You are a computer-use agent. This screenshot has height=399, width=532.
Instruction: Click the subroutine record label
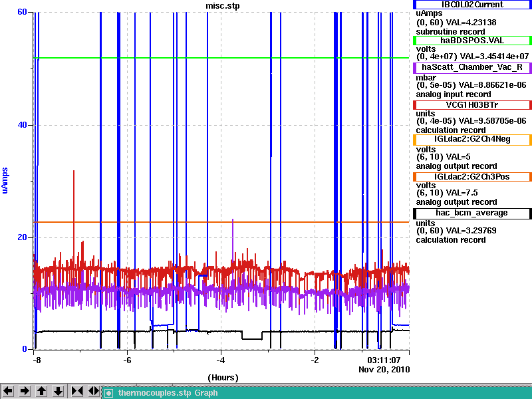pos(451,32)
